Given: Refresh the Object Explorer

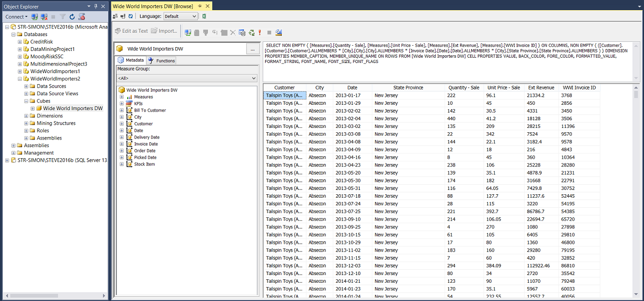Looking at the screenshot, I should click(73, 17).
